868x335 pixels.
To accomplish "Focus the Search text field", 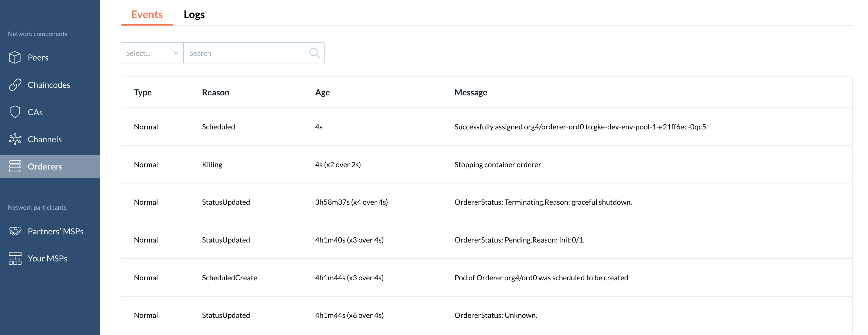I will pos(243,53).
